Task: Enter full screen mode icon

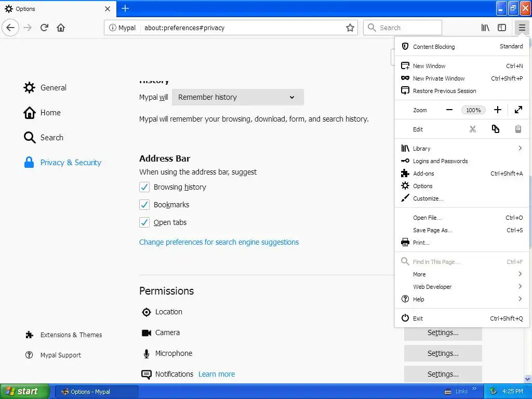Action: pyautogui.click(x=518, y=110)
